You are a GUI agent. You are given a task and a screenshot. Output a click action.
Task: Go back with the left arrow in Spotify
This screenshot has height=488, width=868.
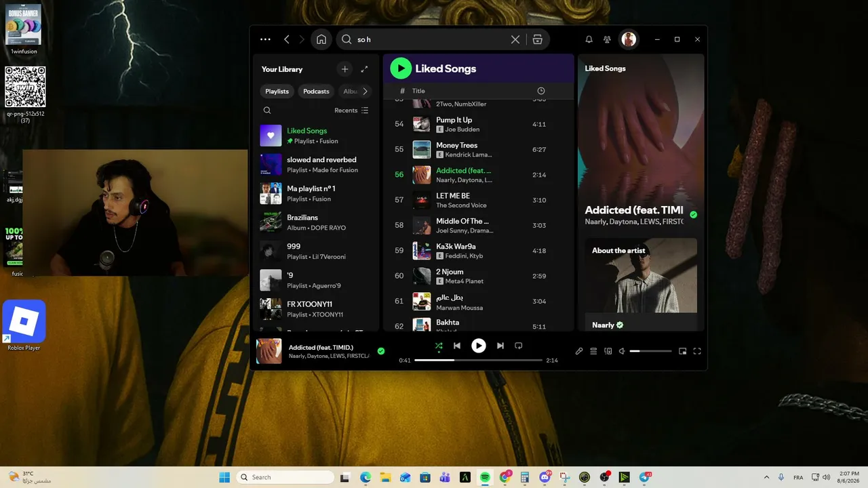pos(287,39)
